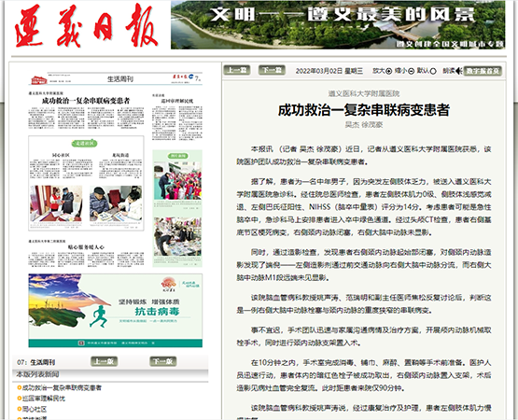The image size is (518, 420).
Task: Click the 下一篇 next article button
Action: (x=272, y=70)
